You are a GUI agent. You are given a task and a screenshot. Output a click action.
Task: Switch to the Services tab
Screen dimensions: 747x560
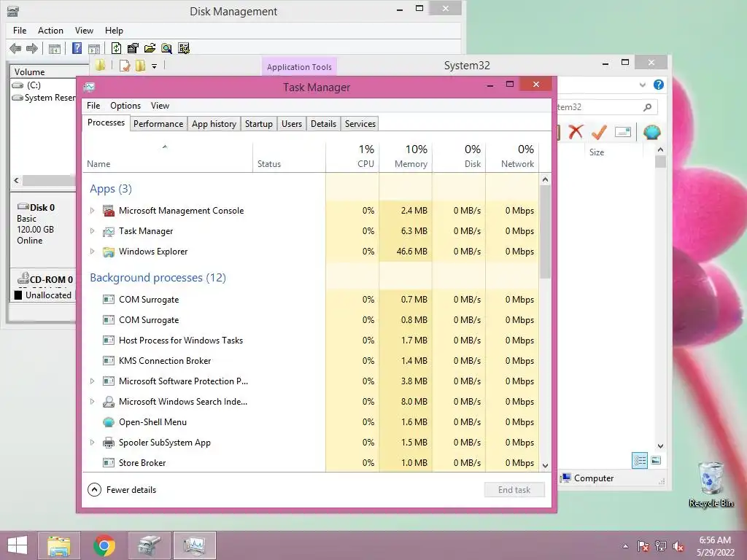[360, 124]
